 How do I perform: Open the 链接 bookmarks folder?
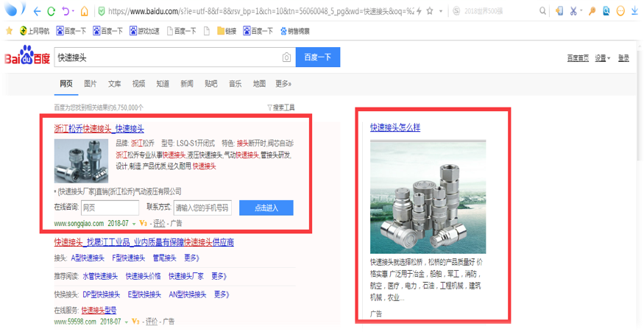point(227,31)
